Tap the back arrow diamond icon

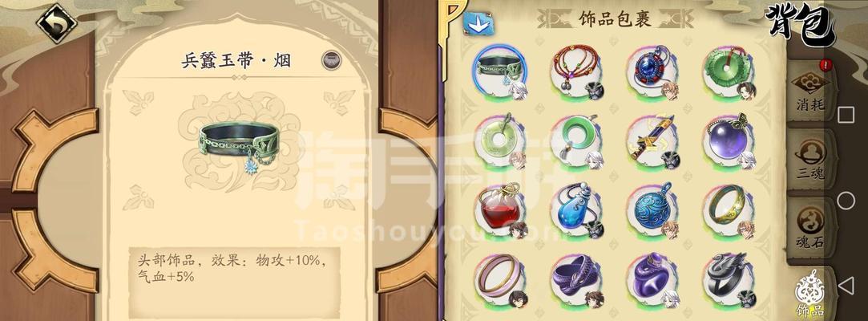point(56,23)
